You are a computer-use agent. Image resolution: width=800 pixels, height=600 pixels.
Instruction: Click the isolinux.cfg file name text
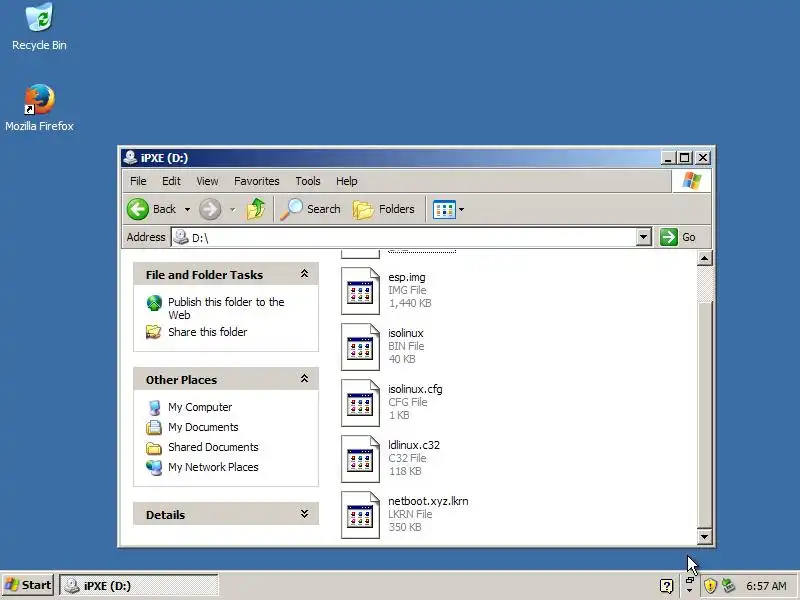(415, 389)
